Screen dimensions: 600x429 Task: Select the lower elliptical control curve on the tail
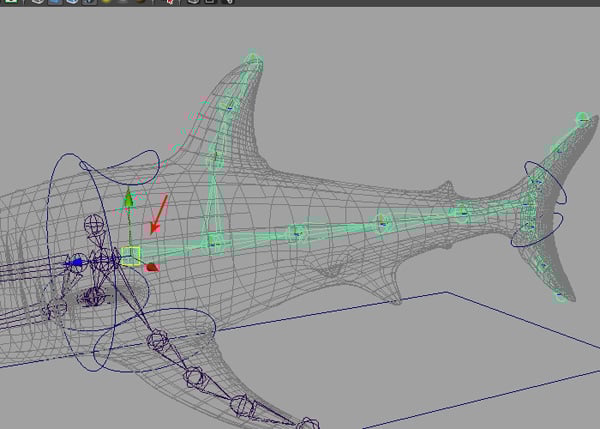click(537, 229)
